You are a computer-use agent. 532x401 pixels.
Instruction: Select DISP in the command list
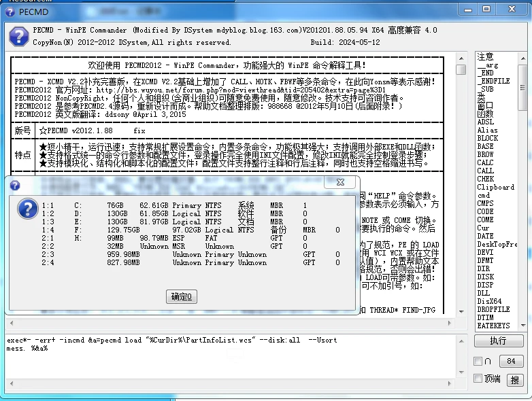pos(485,285)
